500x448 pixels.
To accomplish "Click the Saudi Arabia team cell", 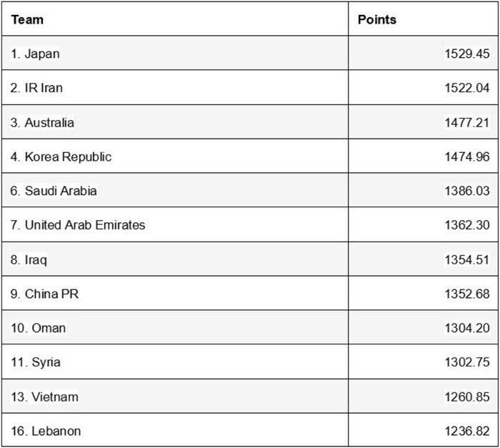I will tap(54, 191).
